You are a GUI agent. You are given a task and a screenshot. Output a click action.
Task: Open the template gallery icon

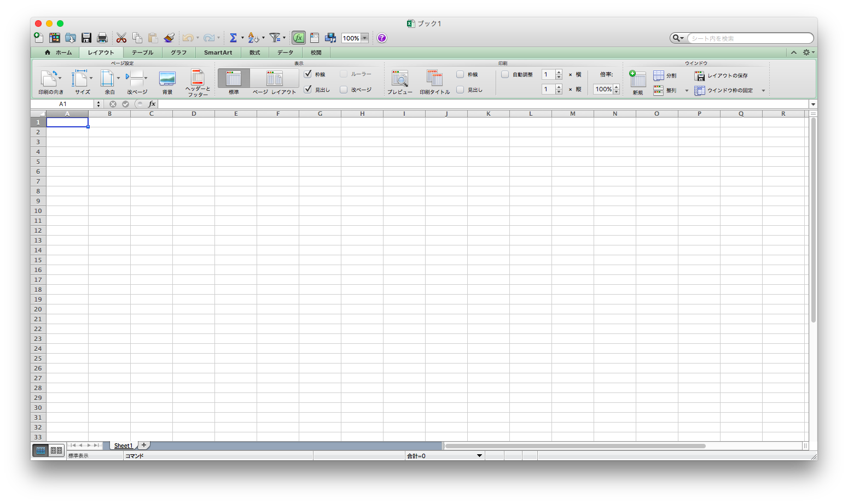coord(55,38)
